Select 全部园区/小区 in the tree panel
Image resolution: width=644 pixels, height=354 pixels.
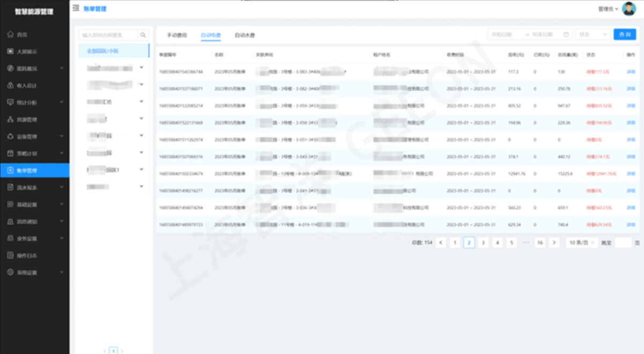(114, 51)
